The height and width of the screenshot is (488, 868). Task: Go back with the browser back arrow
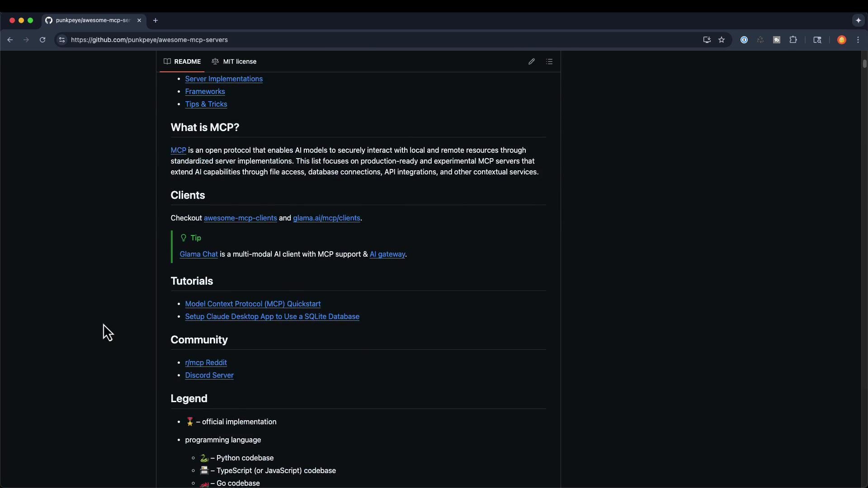tap(10, 40)
